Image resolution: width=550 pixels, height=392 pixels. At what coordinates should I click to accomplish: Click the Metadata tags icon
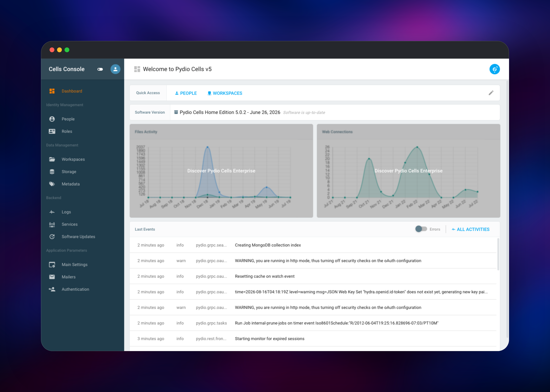click(x=52, y=184)
